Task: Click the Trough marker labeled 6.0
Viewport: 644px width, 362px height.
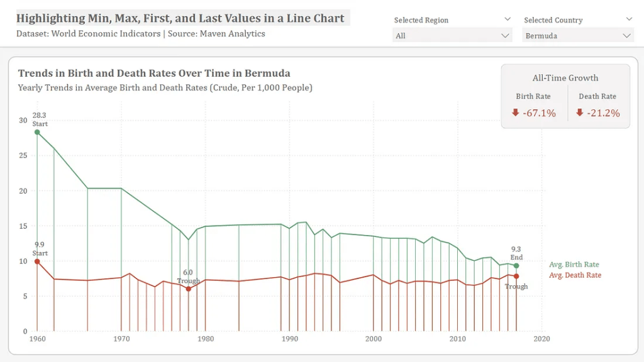Action: coord(188,288)
